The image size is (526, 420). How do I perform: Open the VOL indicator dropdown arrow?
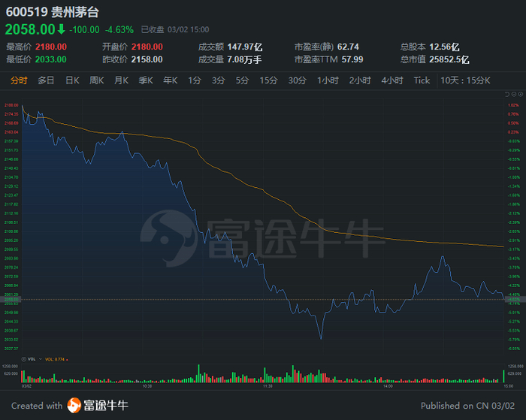pos(41,359)
